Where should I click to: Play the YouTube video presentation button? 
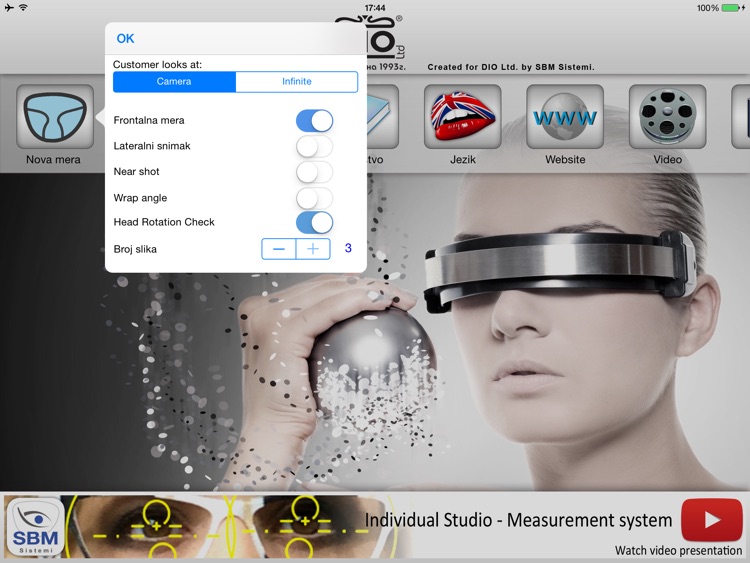click(x=712, y=519)
